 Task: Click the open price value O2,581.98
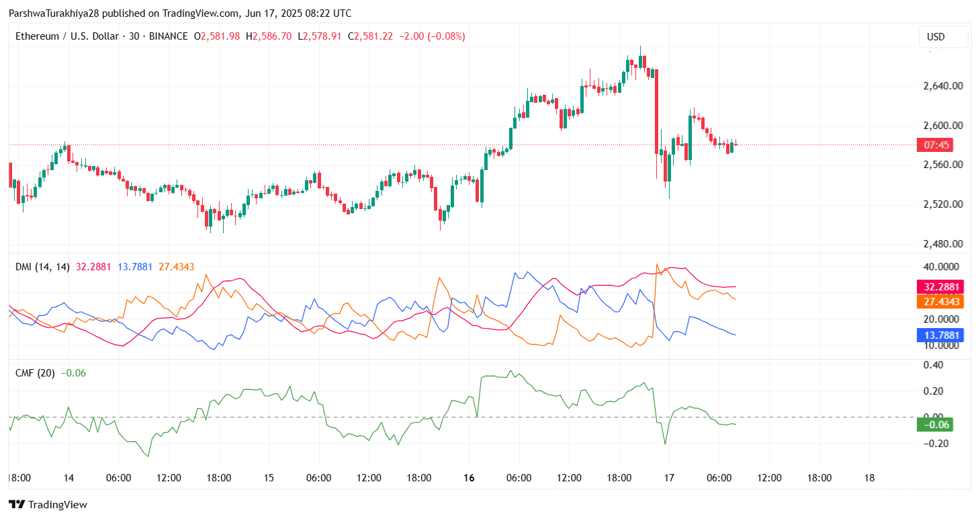coord(216,36)
